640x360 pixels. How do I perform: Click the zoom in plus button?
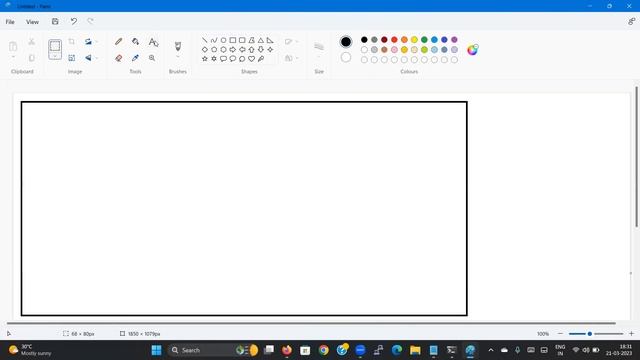pyautogui.click(x=631, y=333)
